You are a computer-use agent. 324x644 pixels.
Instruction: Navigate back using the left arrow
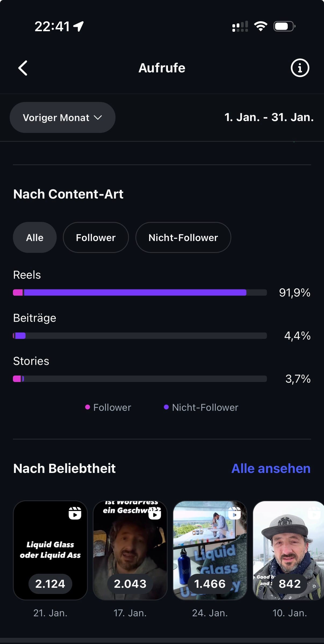pos(23,68)
